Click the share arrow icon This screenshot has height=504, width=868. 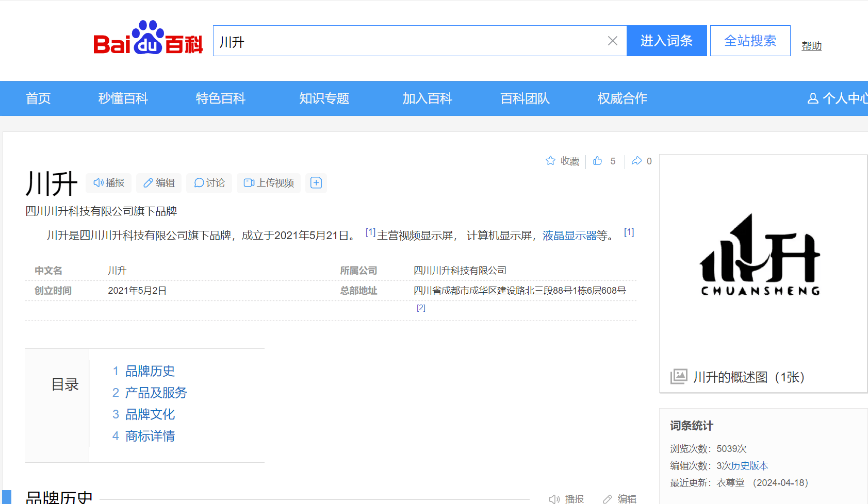click(637, 161)
